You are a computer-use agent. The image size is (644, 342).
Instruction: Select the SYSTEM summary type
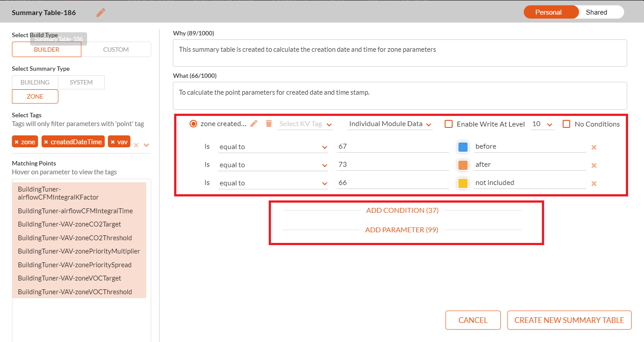pos(81,82)
